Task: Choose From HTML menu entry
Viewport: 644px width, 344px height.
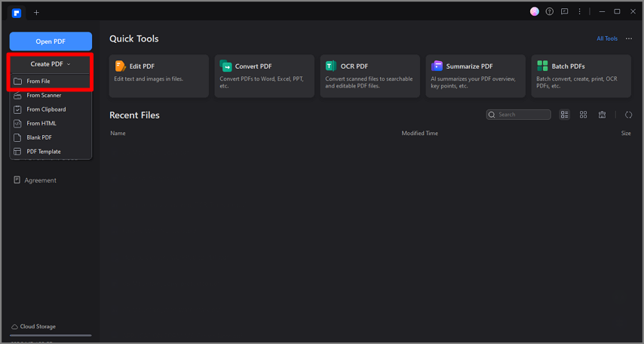Action: (x=51, y=123)
